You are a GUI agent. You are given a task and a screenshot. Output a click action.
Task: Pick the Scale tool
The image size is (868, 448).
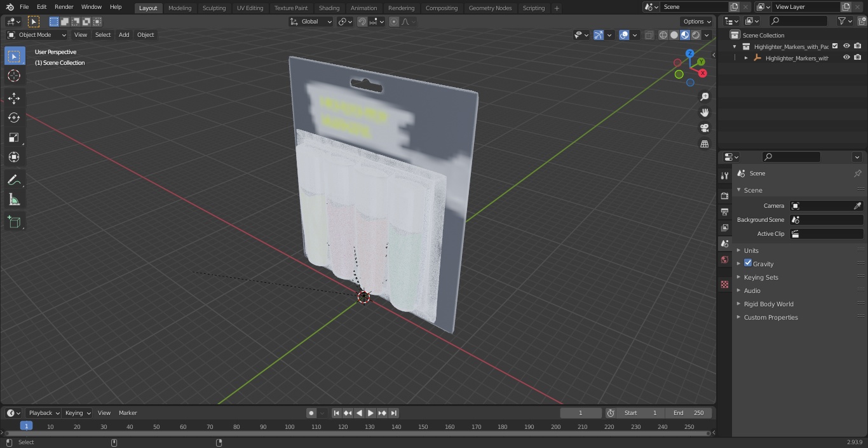coord(14,137)
